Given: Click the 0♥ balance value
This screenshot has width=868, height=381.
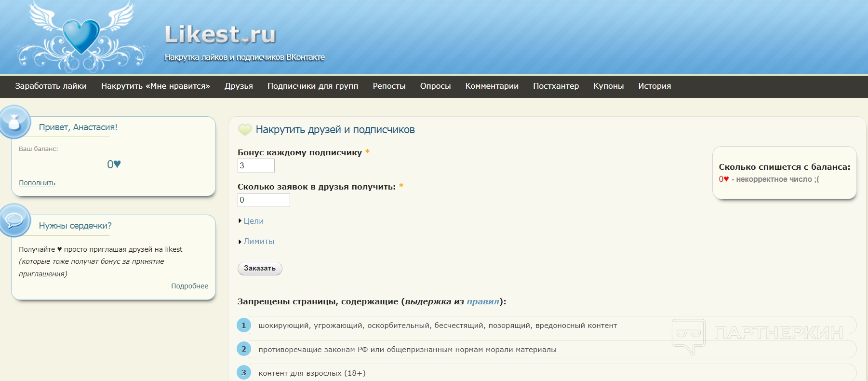Looking at the screenshot, I should click(x=114, y=164).
